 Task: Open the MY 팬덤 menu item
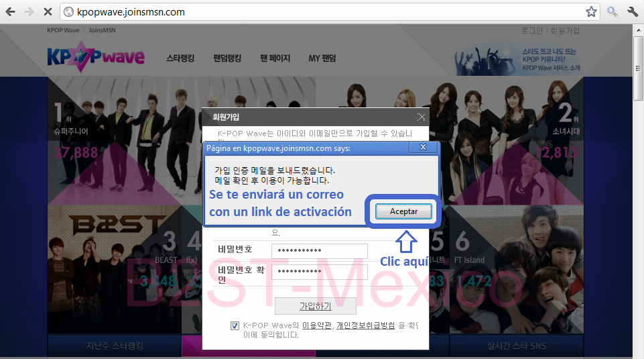point(322,58)
